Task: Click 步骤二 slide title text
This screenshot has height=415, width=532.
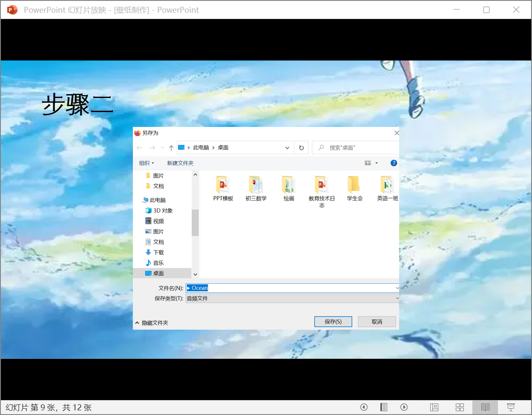Action: coord(78,105)
